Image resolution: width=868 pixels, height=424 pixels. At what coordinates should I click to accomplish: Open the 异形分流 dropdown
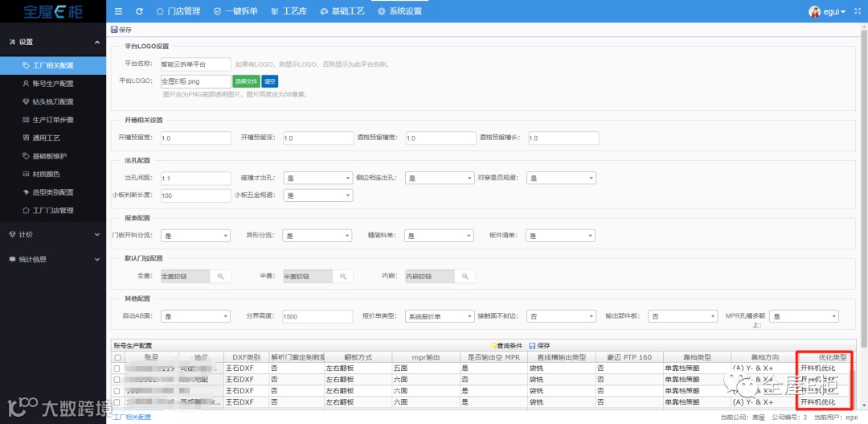coord(317,236)
